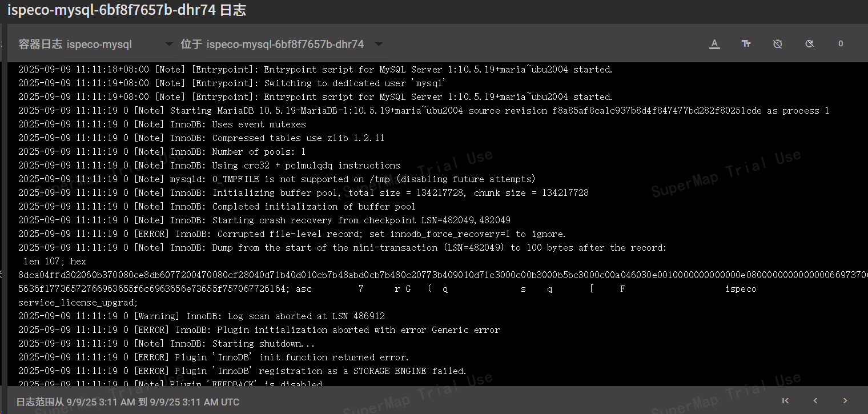This screenshot has width=868, height=414.
Task: Click the "Switching to dedicated user" log line
Action: click(x=232, y=83)
